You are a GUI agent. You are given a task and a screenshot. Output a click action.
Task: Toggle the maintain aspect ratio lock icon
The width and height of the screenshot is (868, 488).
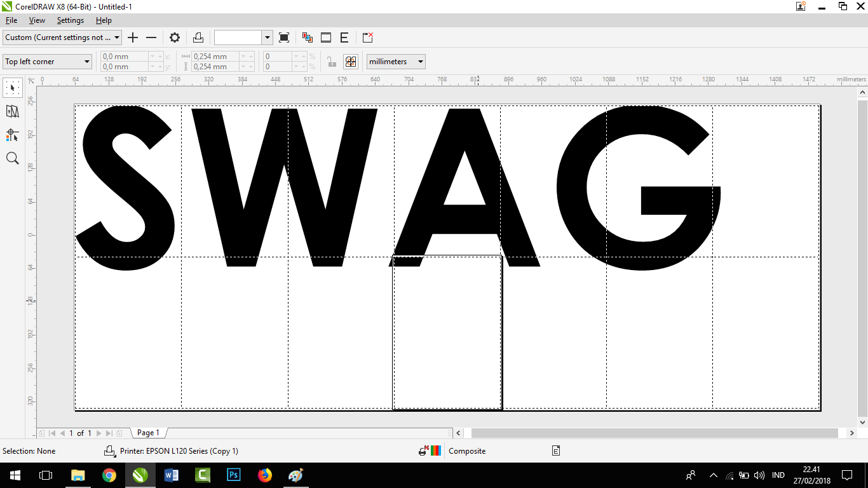(331, 62)
